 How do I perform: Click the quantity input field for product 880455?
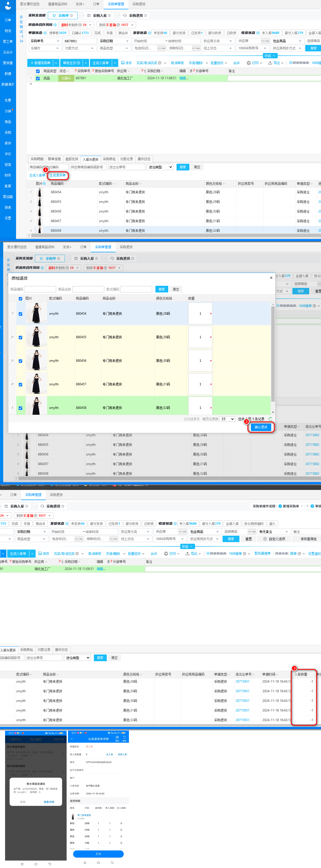point(200,337)
